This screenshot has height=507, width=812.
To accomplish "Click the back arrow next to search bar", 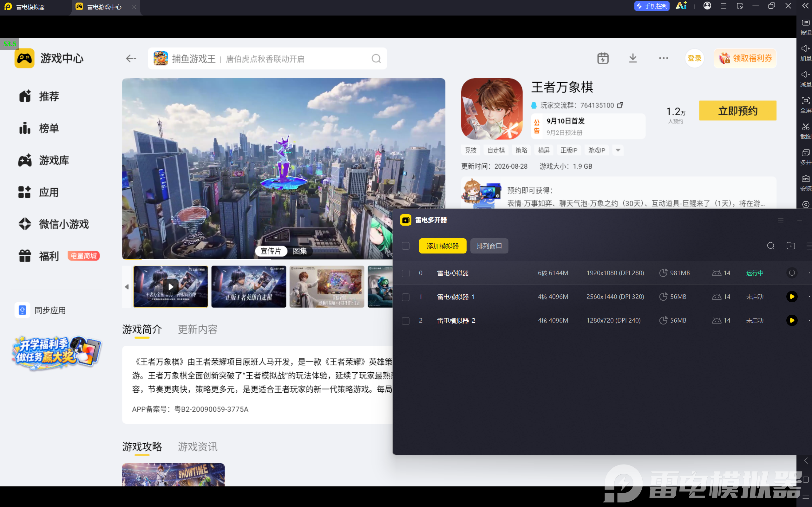I will [131, 59].
